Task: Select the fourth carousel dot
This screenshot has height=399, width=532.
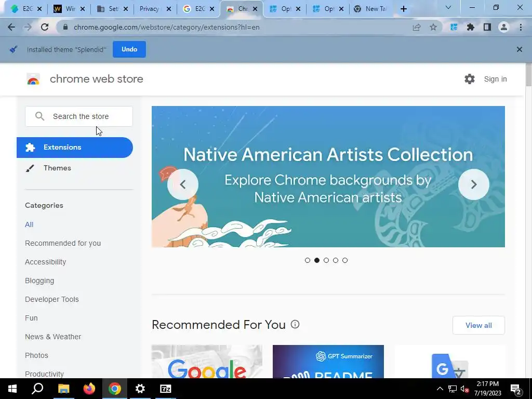Action: 336,260
